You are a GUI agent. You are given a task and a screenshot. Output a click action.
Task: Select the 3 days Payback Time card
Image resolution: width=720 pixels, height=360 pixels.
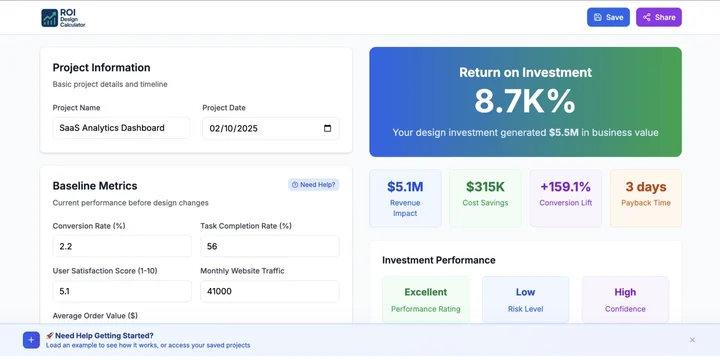[x=646, y=198]
